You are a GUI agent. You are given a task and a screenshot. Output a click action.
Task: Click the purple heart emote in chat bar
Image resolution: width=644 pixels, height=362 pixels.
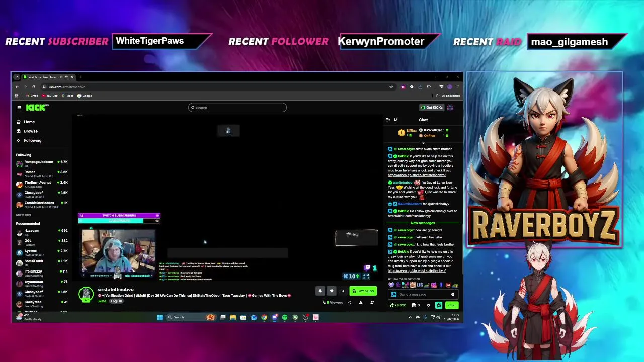coord(392,285)
